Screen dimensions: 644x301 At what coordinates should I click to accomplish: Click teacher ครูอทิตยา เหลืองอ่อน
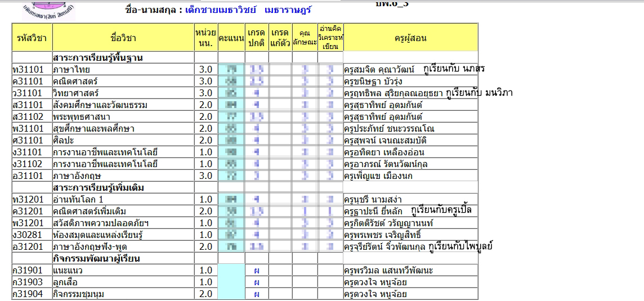(384, 153)
